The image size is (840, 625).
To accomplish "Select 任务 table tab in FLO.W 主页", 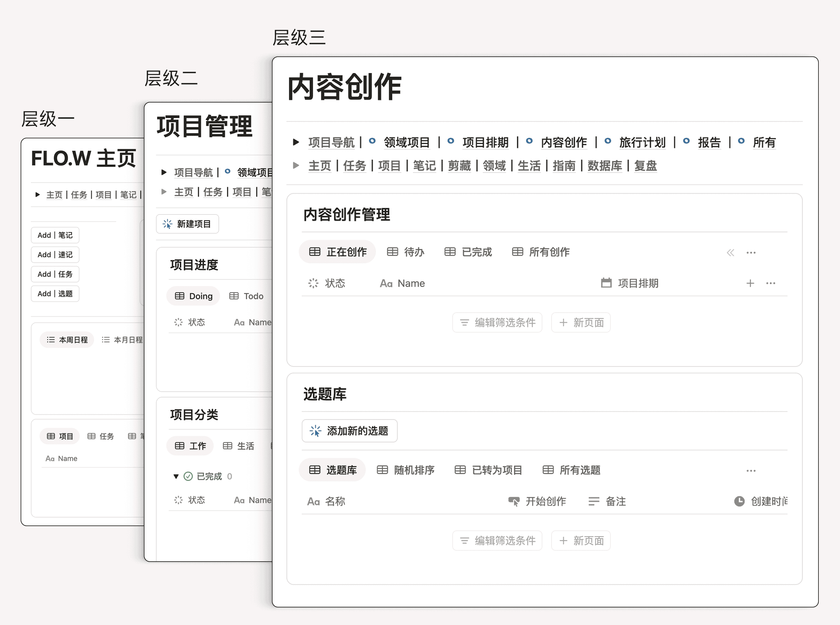I will point(100,436).
